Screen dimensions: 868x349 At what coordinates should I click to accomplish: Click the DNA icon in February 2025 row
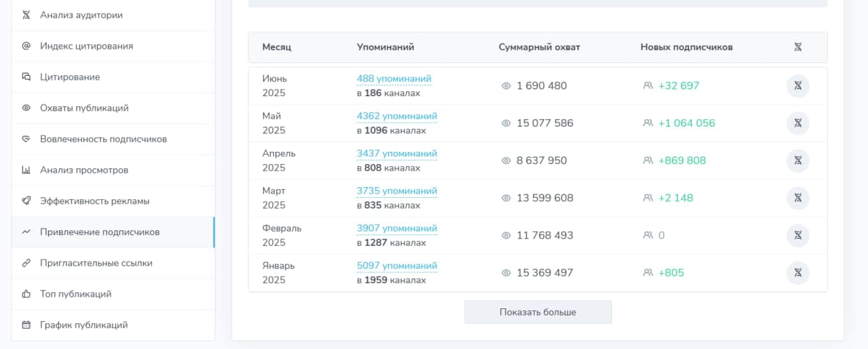[797, 235]
